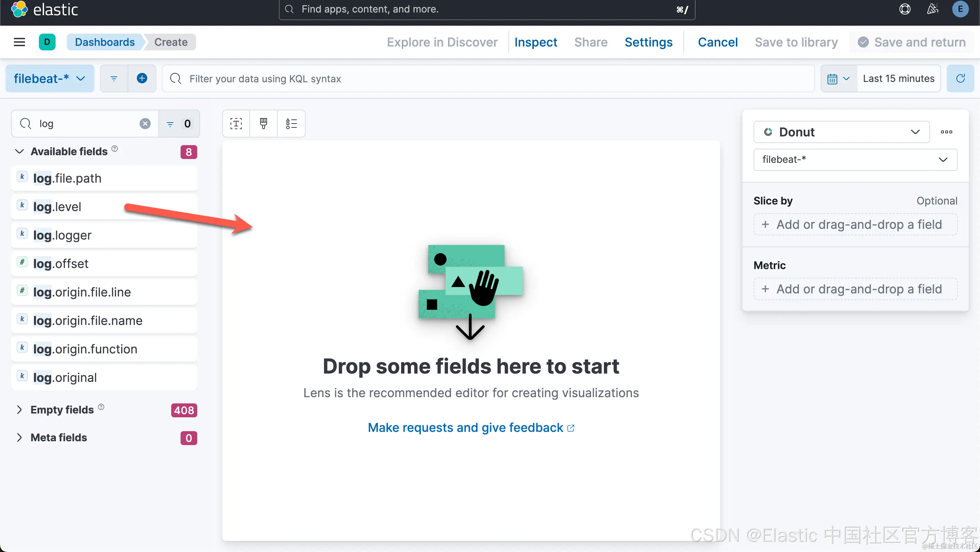Open the hamburger navigation menu

point(19,42)
